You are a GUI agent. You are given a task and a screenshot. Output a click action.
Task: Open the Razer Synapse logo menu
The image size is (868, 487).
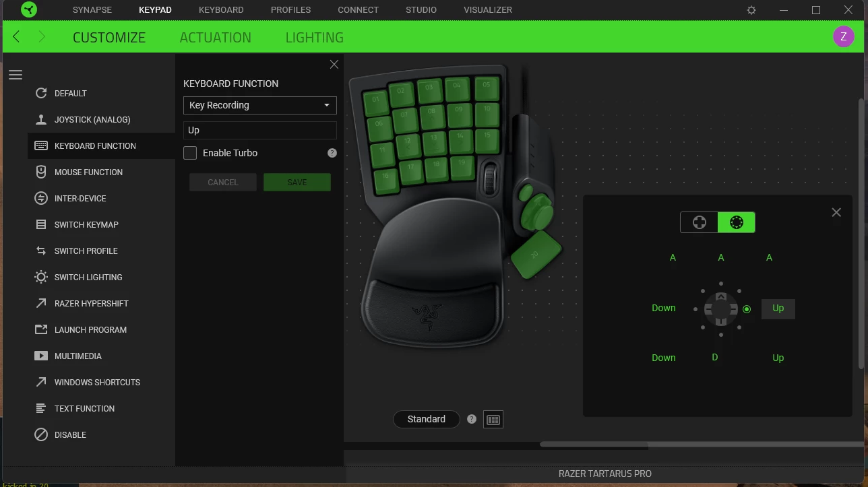(x=28, y=10)
